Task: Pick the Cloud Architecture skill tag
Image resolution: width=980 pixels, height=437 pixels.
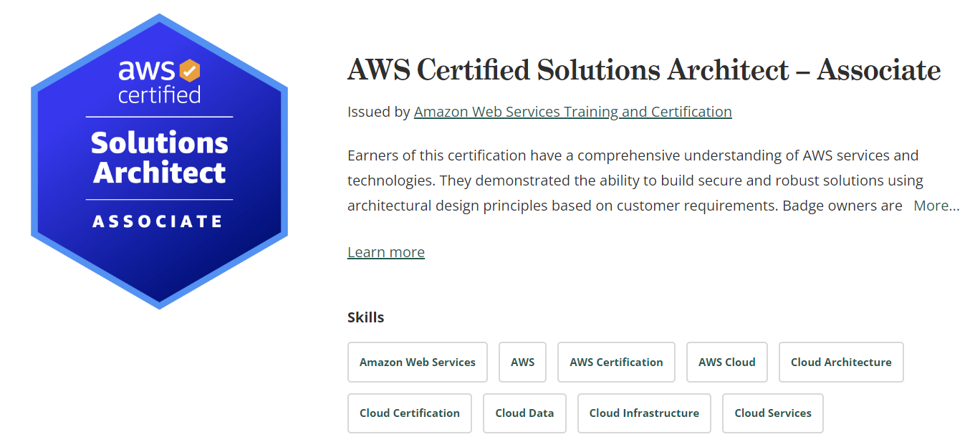Action: [841, 362]
